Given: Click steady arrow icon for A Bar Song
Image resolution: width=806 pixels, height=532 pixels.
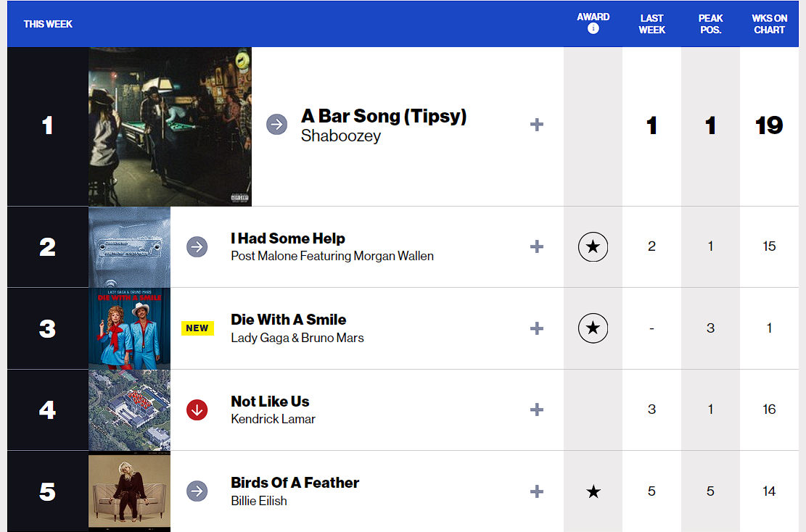Looking at the screenshot, I should pos(276,124).
